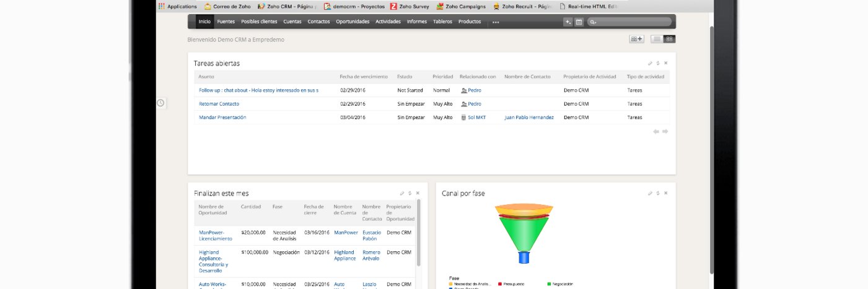Click the red Presupuesto legend swatch
Image resolution: width=868 pixels, height=289 pixels.
(x=499, y=284)
